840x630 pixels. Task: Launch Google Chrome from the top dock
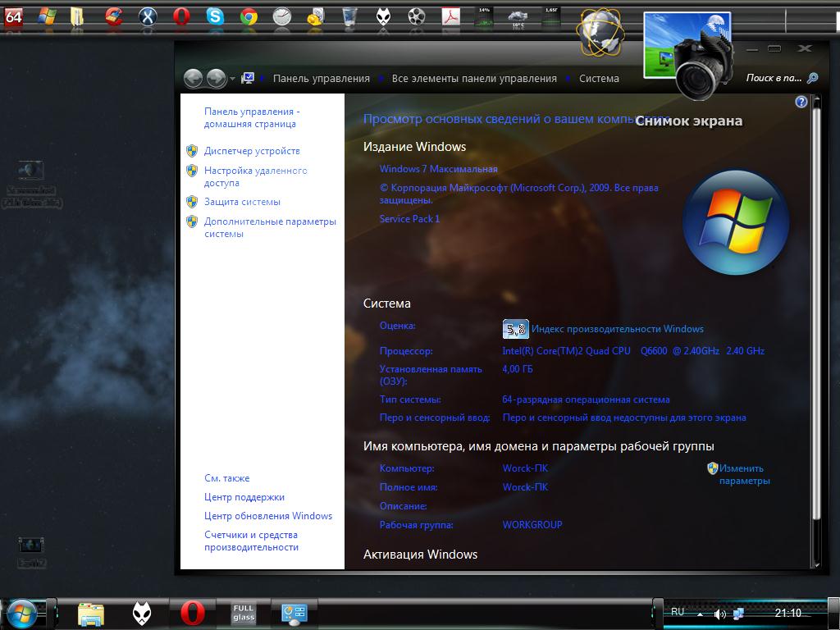[x=249, y=17]
